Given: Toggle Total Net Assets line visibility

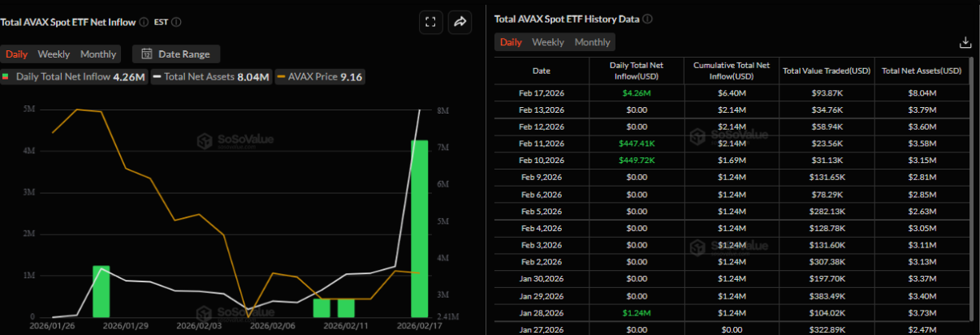Looking at the screenshot, I should (x=210, y=77).
